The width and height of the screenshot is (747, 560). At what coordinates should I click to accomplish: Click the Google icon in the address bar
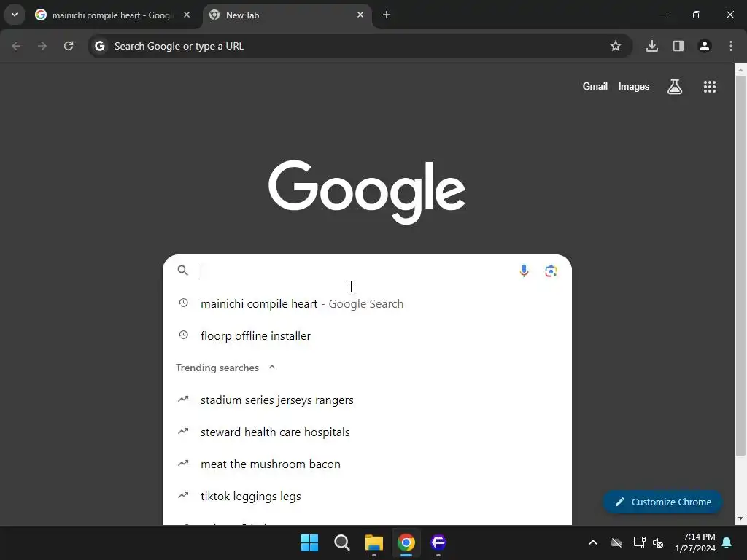pos(99,46)
